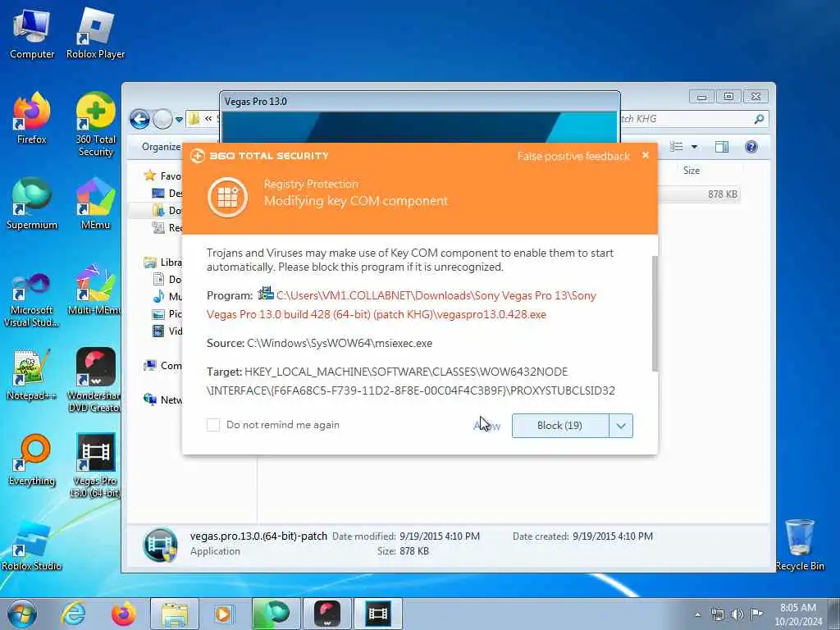Toggle the Explorer preview pane
Viewport: 840px width, 630px height.
click(722, 147)
